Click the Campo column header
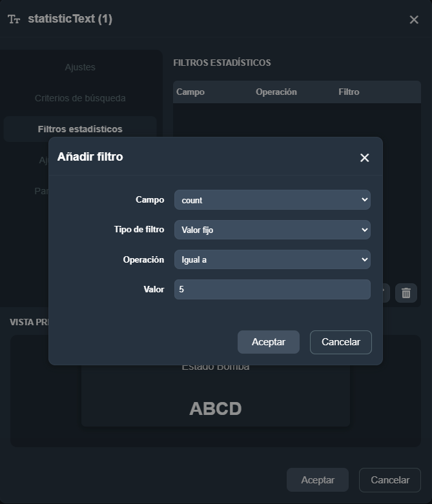 (190, 92)
